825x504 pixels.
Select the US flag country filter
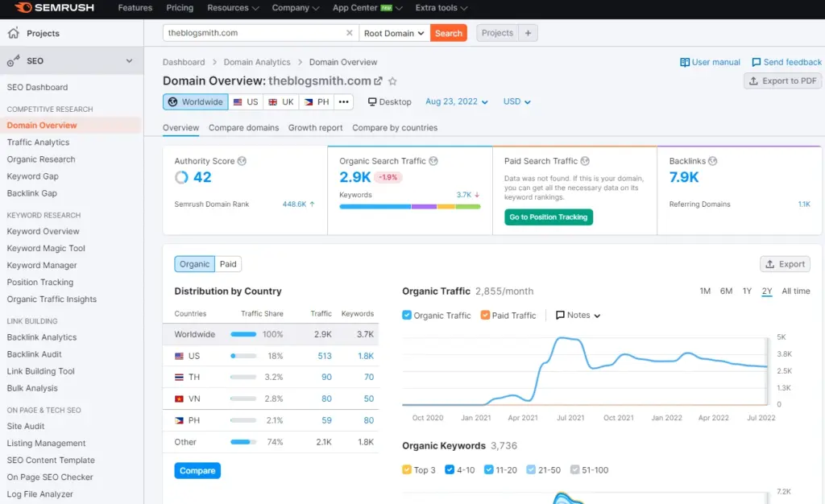point(246,102)
